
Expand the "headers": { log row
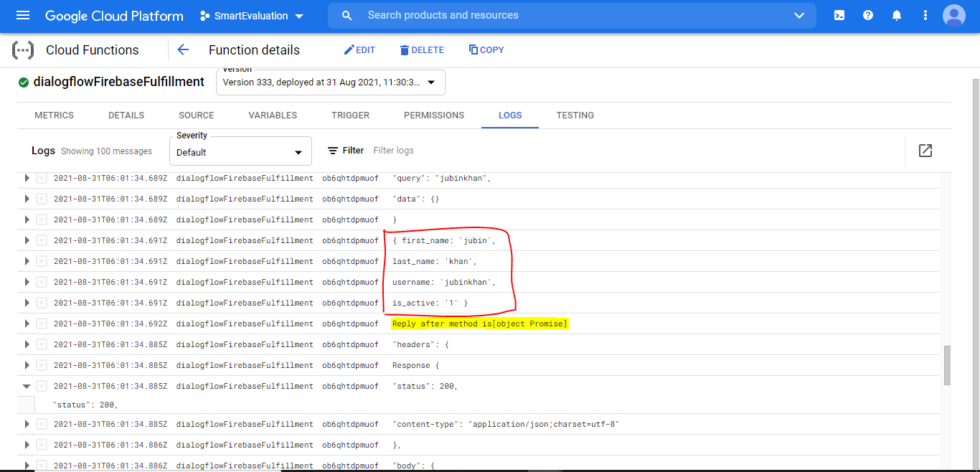tap(27, 344)
